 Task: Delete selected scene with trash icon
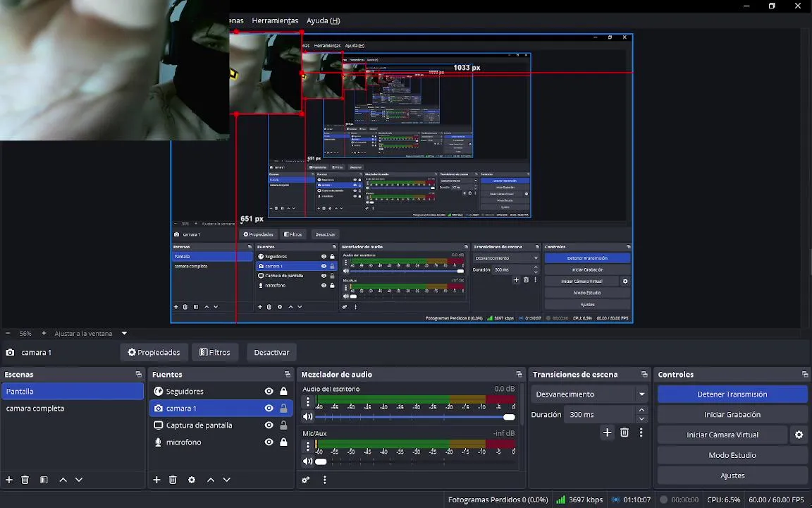pyautogui.click(x=25, y=480)
